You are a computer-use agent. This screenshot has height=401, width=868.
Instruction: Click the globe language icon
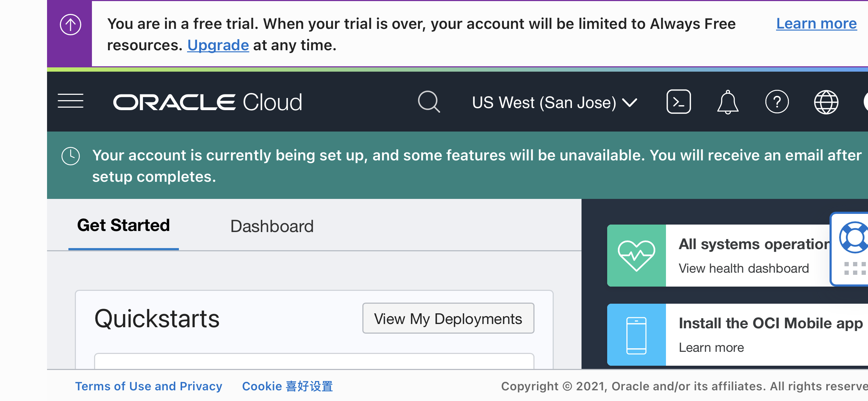point(826,102)
